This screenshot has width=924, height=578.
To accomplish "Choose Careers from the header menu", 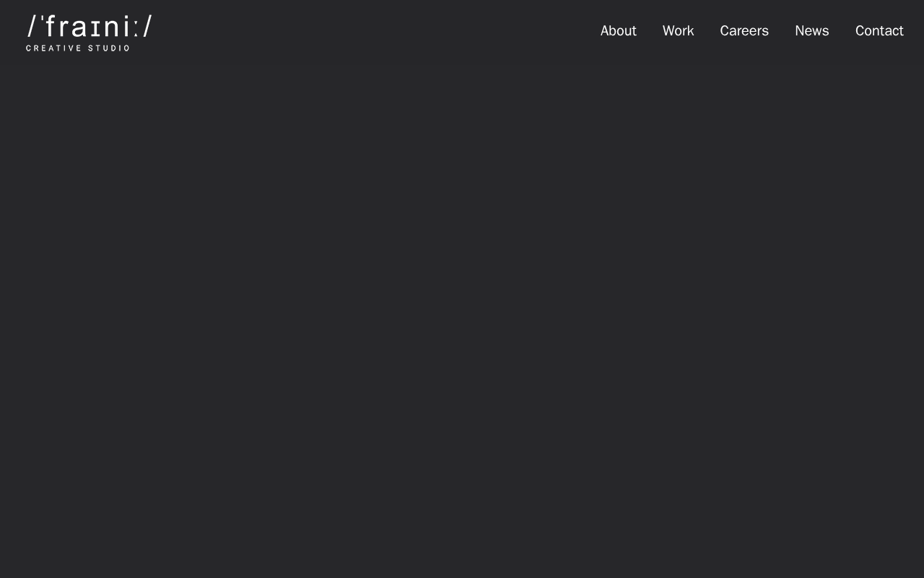I will tap(744, 31).
